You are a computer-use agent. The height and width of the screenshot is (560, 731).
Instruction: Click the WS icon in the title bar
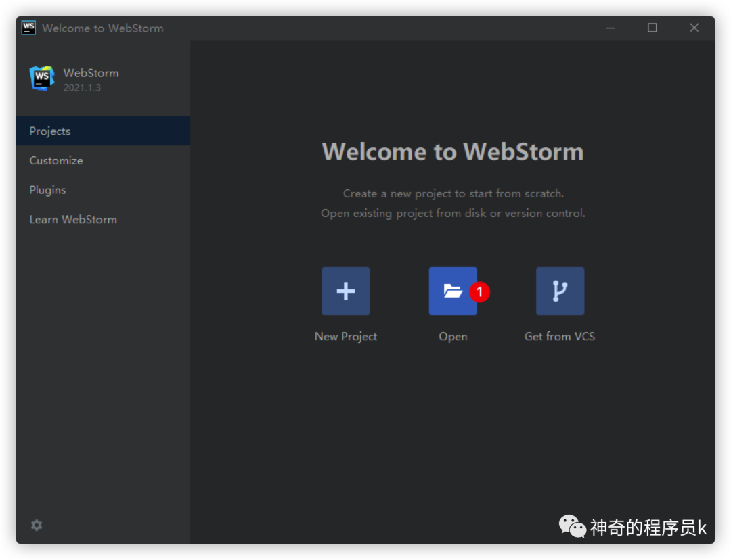click(x=28, y=27)
